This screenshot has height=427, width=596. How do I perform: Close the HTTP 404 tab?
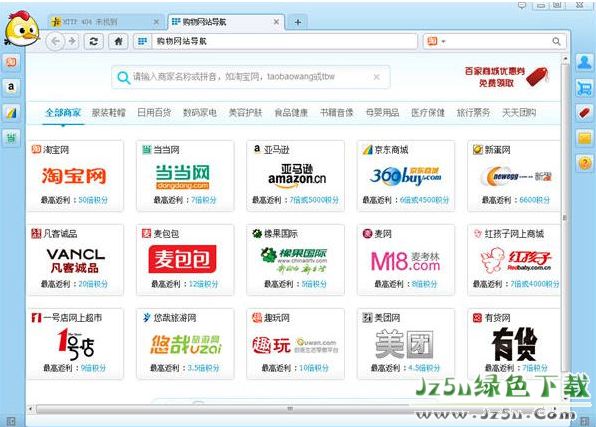coord(156,22)
